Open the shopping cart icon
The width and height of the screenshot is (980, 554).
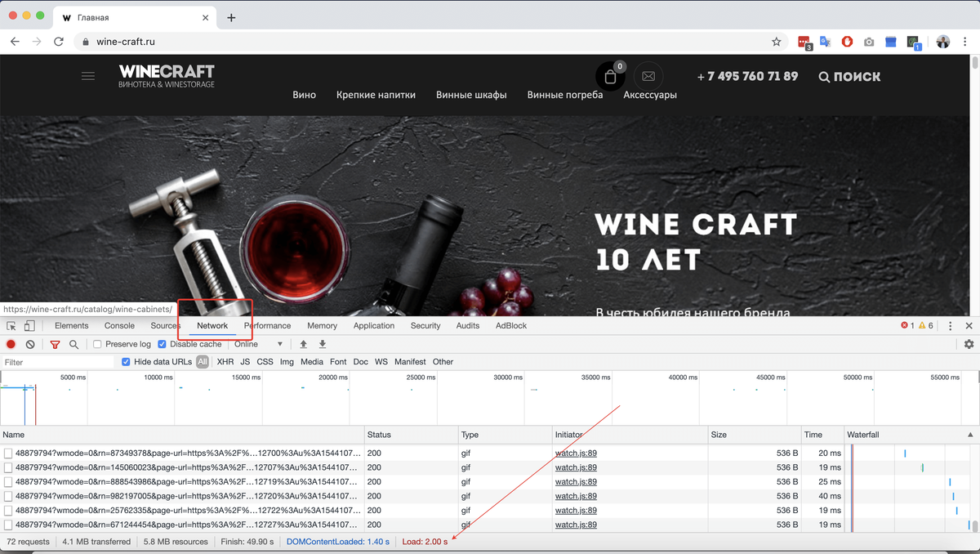coord(610,77)
